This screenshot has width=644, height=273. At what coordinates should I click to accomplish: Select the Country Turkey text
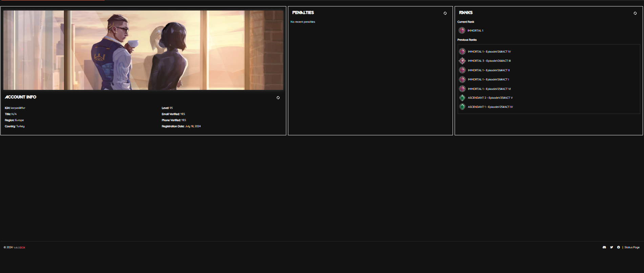coord(15,126)
